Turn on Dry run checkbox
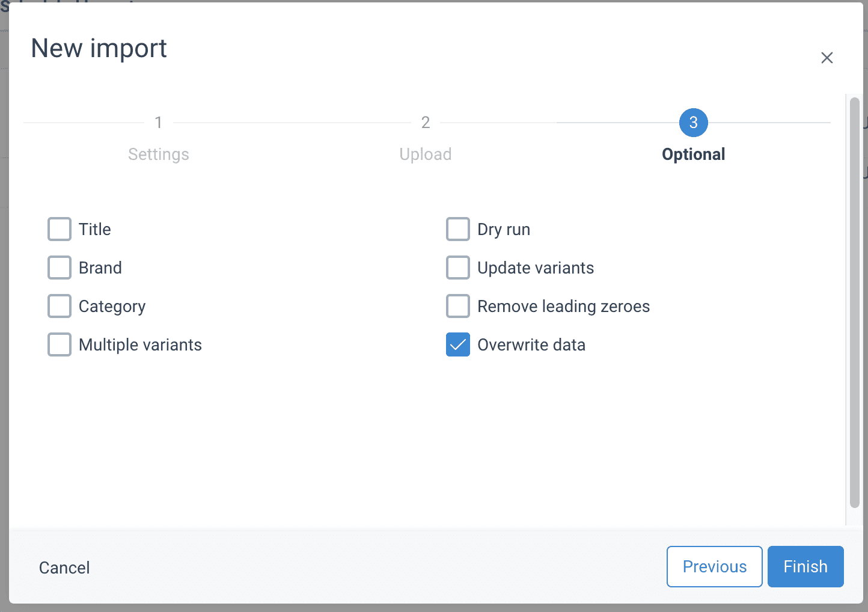The width and height of the screenshot is (868, 612). [x=458, y=229]
